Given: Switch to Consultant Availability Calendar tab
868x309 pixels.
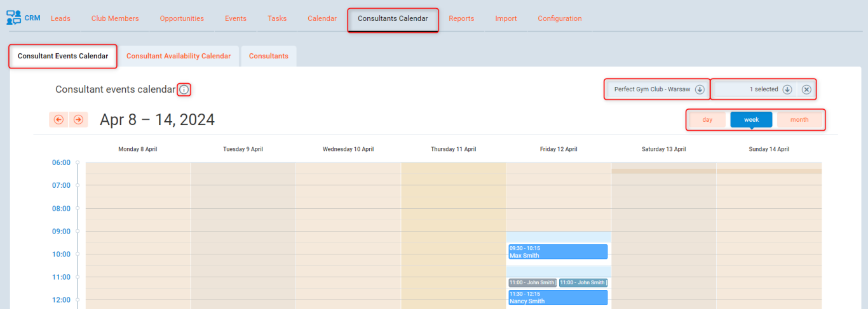Looking at the screenshot, I should (x=179, y=56).
